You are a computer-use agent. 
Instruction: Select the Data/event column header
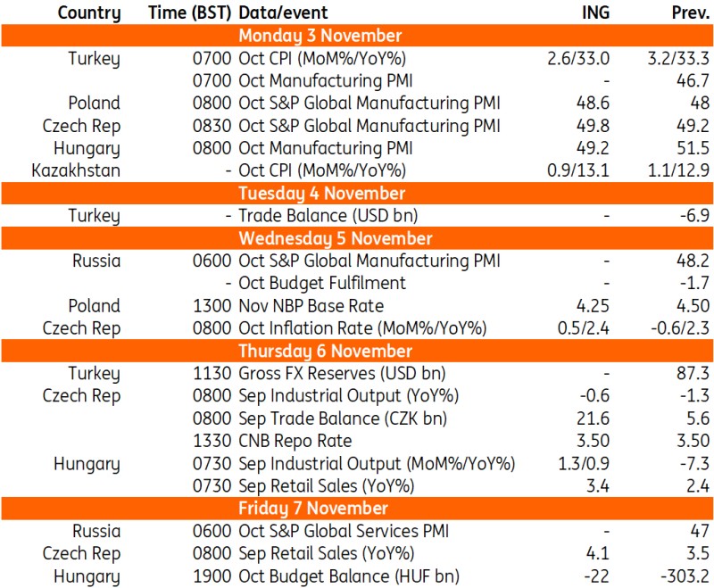283,12
